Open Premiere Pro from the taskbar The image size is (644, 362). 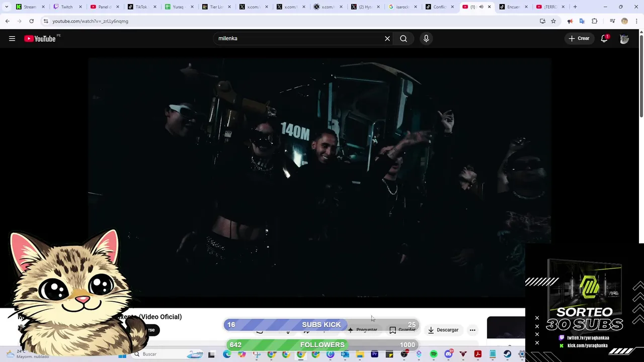pyautogui.click(x=374, y=354)
